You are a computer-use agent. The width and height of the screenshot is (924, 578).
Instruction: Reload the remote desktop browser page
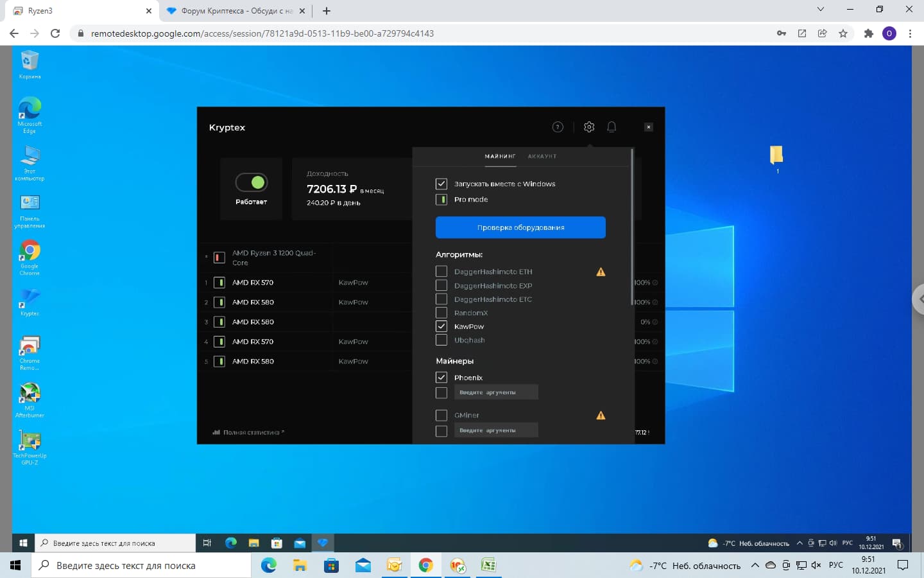(55, 33)
